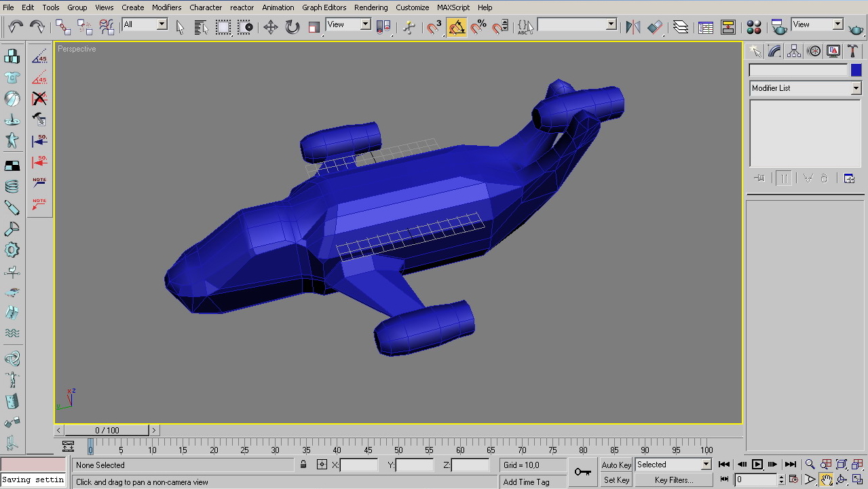This screenshot has width=868, height=489.
Task: Open the Rendering menu
Action: [371, 7]
